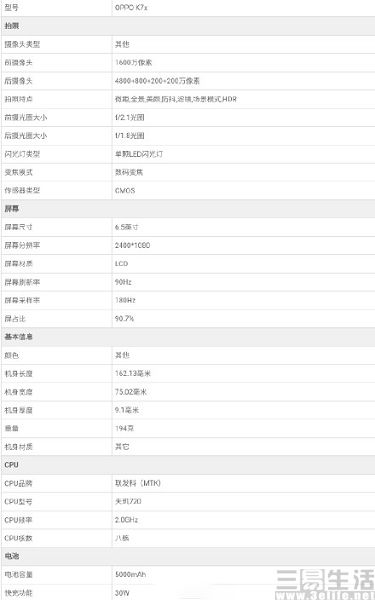
Task: Click the '194克' weight value
Action: (x=124, y=428)
